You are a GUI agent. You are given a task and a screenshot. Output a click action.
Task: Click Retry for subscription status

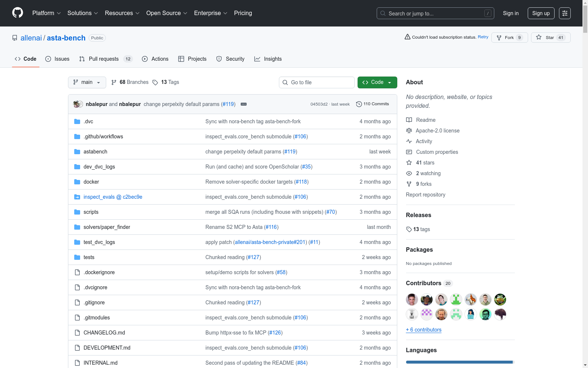483,37
